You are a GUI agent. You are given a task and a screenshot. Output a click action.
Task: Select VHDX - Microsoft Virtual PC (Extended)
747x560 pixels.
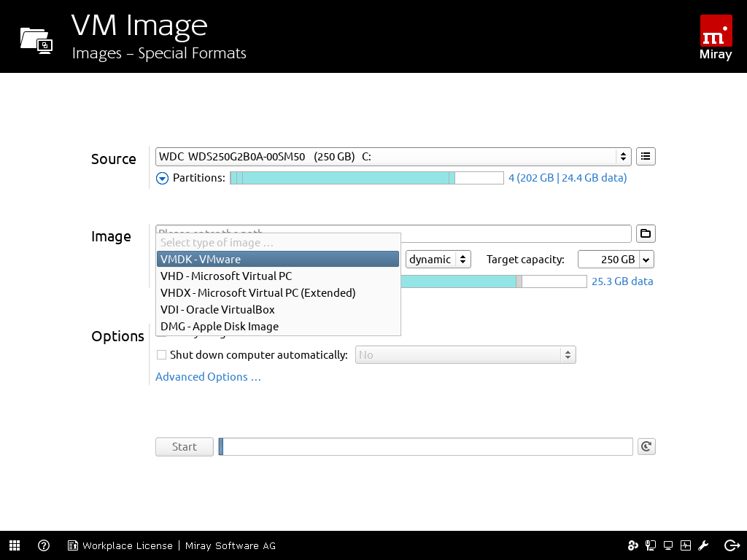[x=258, y=293]
